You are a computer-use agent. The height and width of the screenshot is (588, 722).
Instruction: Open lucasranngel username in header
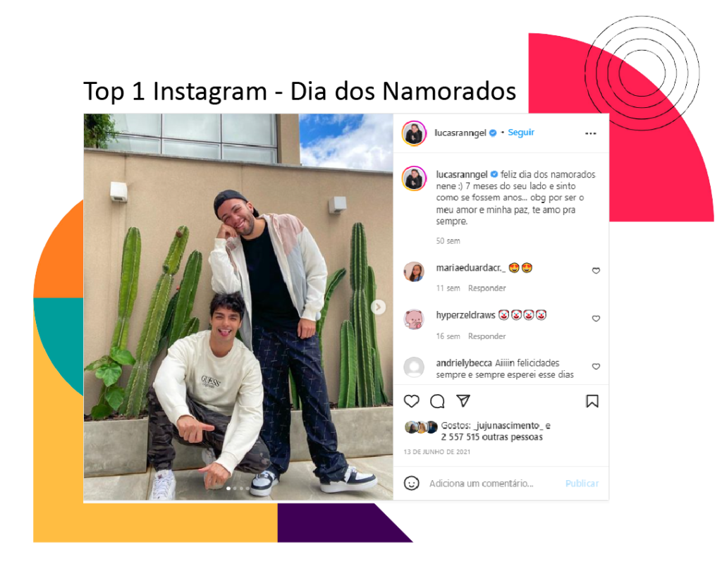pyautogui.click(x=460, y=133)
